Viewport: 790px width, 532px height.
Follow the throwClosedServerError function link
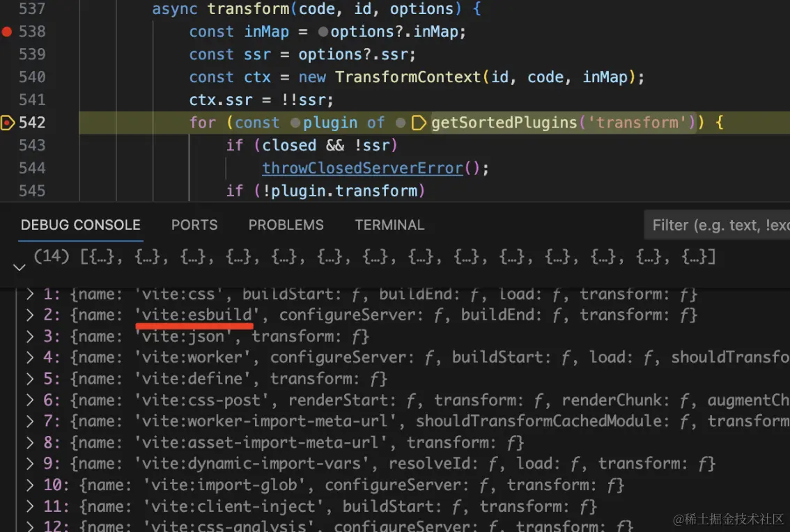coord(362,169)
